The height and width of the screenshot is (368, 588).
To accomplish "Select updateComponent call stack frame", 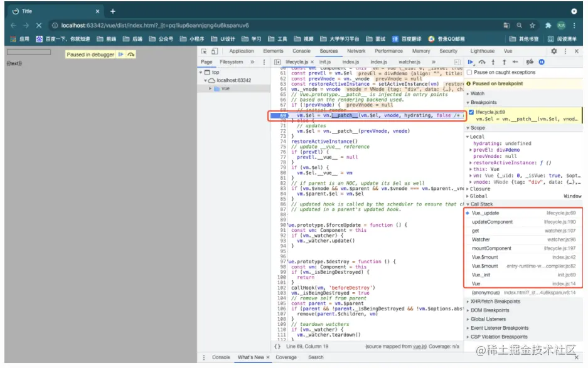I will [523, 222].
